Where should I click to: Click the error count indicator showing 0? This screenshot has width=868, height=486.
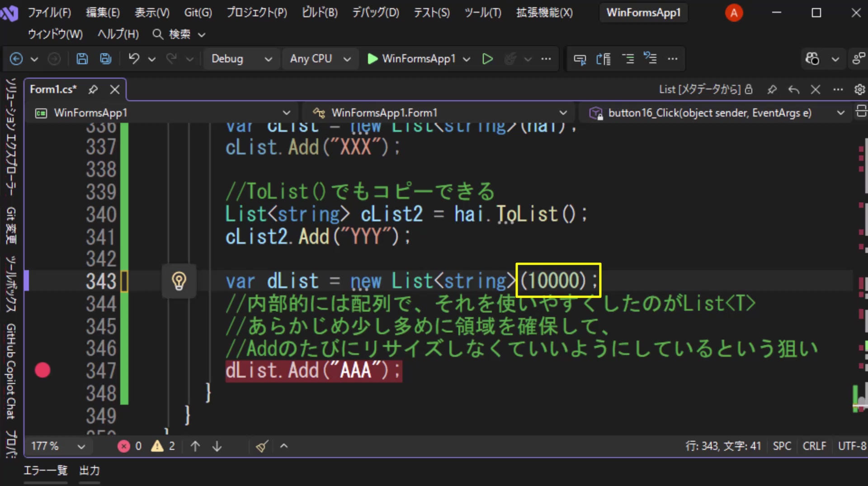point(130,446)
